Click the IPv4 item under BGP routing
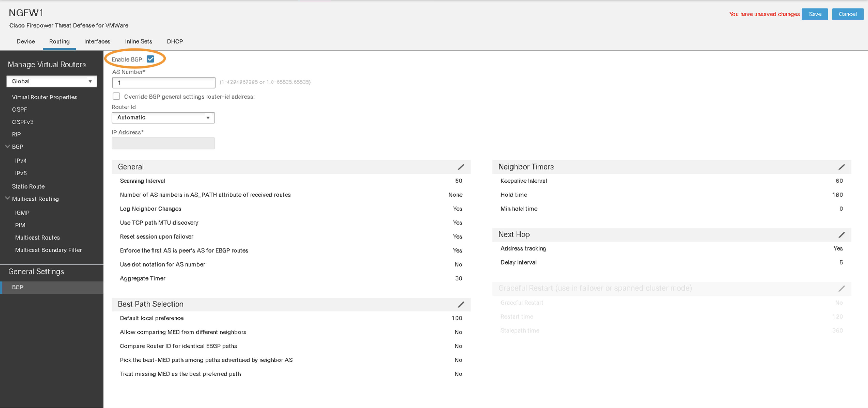The image size is (868, 408). click(21, 160)
